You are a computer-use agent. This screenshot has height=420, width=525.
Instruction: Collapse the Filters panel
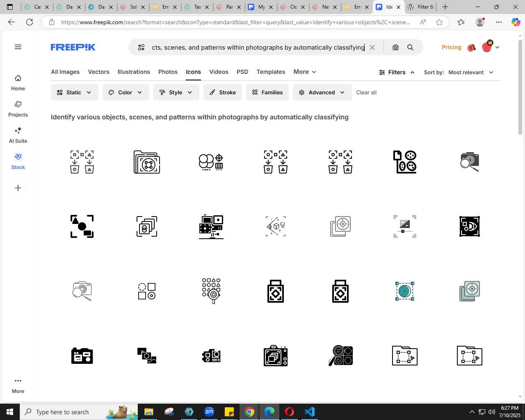pos(397,72)
